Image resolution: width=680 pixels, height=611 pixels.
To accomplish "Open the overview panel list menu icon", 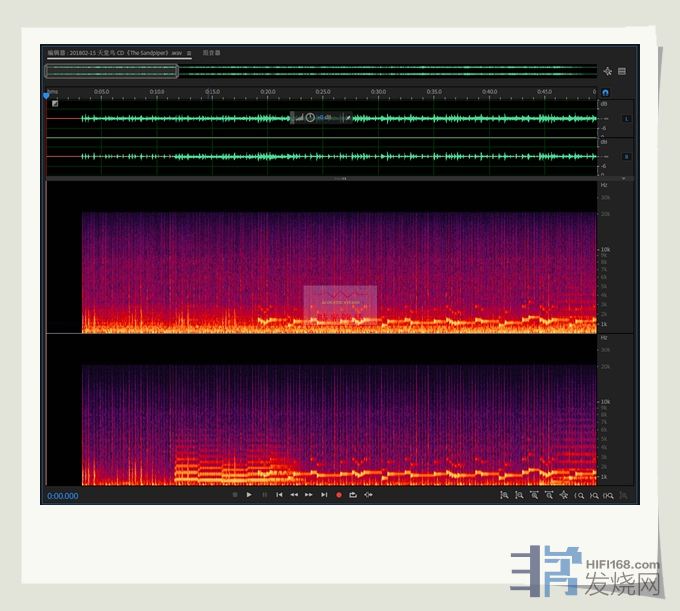I will 622,71.
